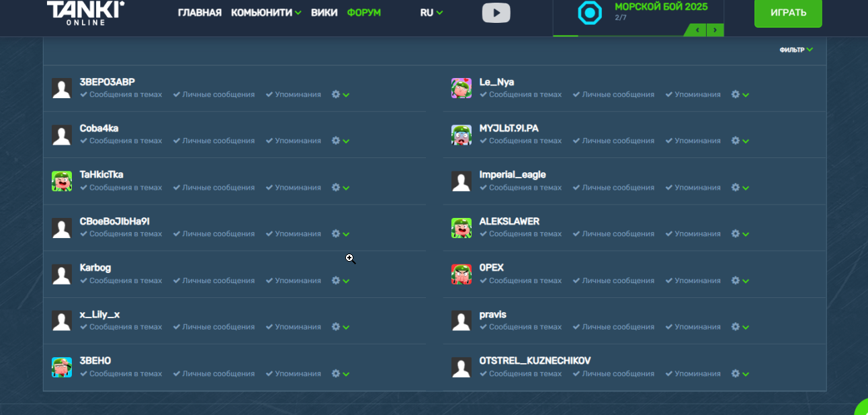Click the gear icon for MYJLbT.9I.PA
This screenshot has height=415, width=868.
[736, 141]
